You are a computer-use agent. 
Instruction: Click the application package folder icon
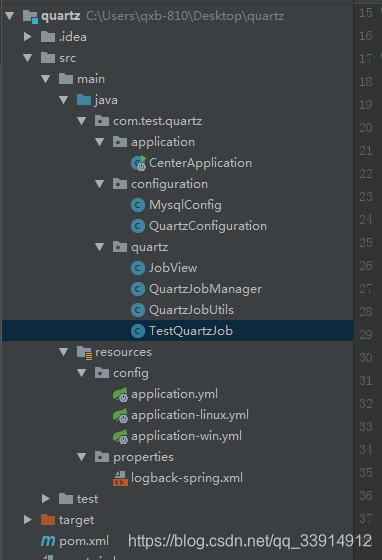click(x=120, y=142)
